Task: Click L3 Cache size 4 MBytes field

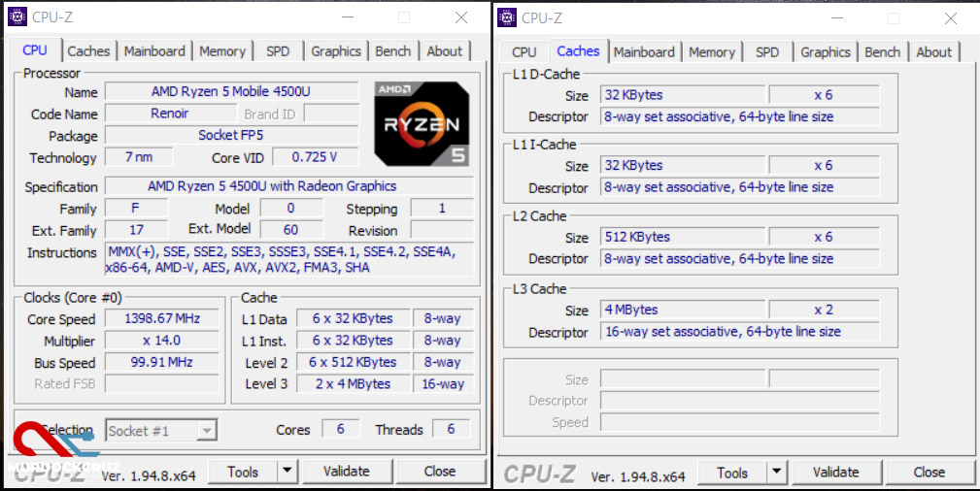Action: (683, 310)
